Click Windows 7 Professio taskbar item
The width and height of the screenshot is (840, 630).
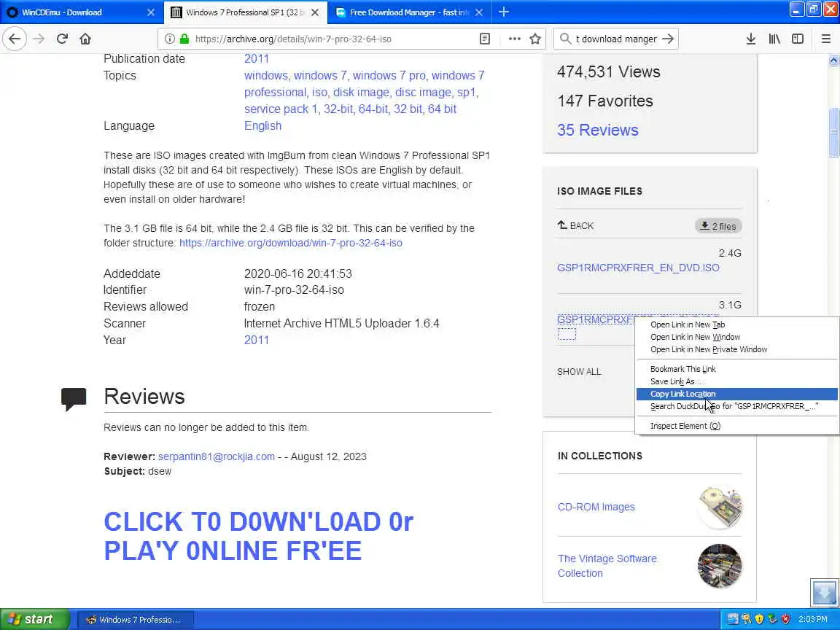click(134, 620)
